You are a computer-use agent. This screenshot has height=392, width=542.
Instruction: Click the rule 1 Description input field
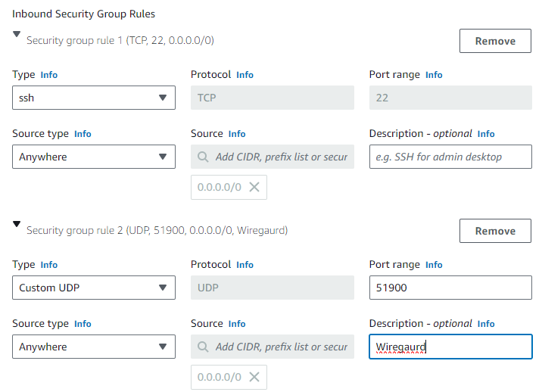tap(450, 157)
